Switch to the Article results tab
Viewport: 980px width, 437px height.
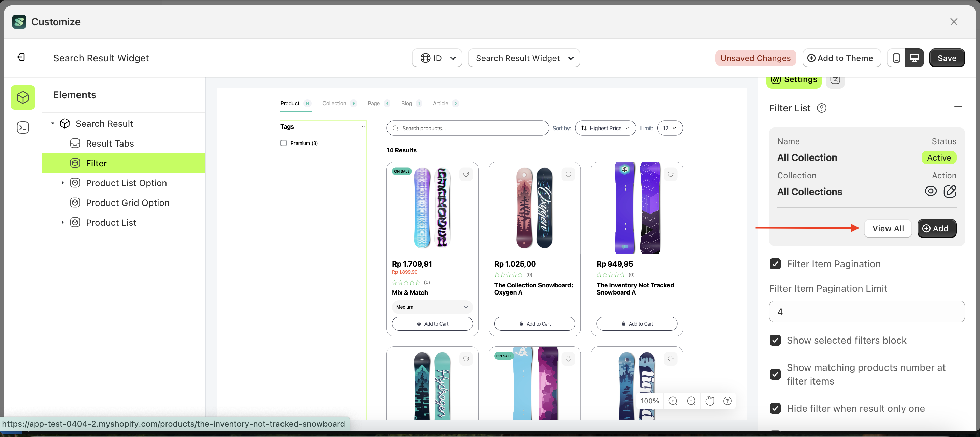[x=440, y=103]
